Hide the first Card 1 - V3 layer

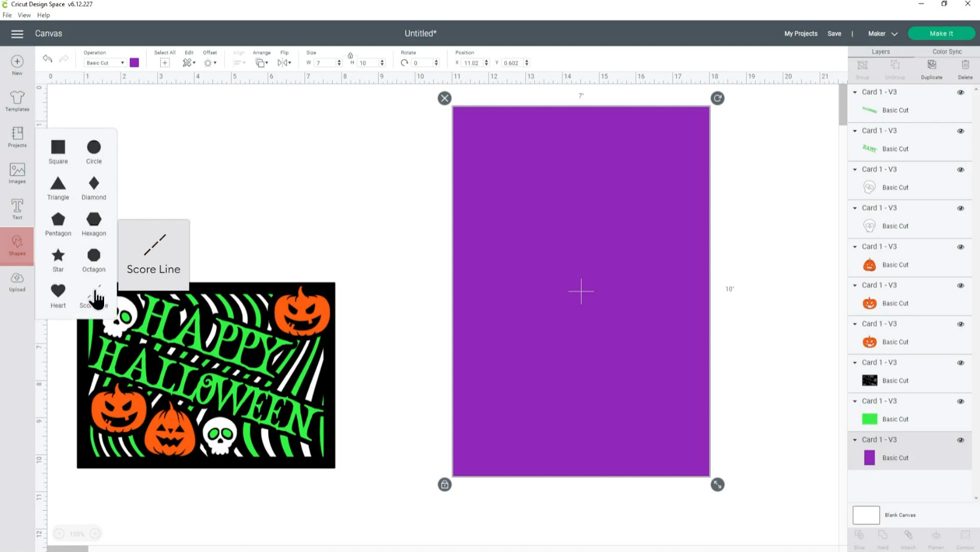pyautogui.click(x=960, y=92)
